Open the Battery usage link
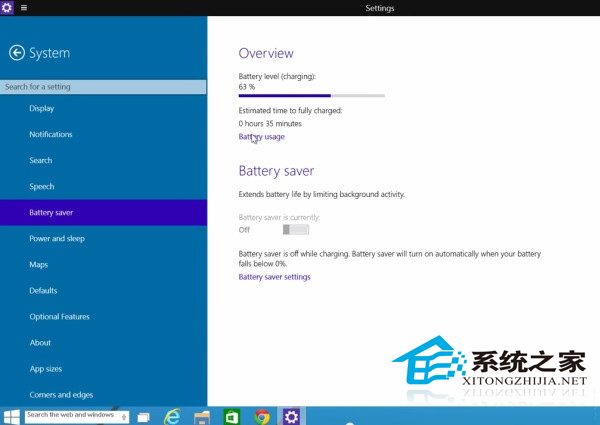Viewport: 600px width, 425px height. tap(261, 137)
